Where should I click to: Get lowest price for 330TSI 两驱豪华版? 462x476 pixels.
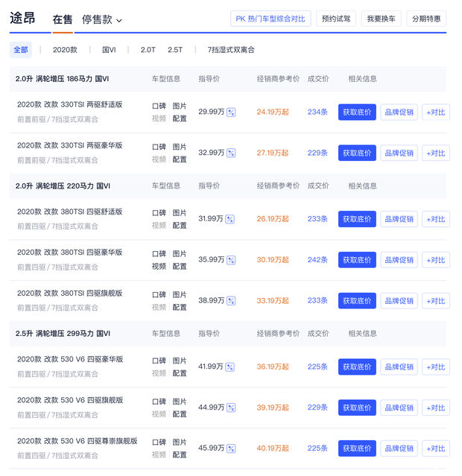[357, 153]
